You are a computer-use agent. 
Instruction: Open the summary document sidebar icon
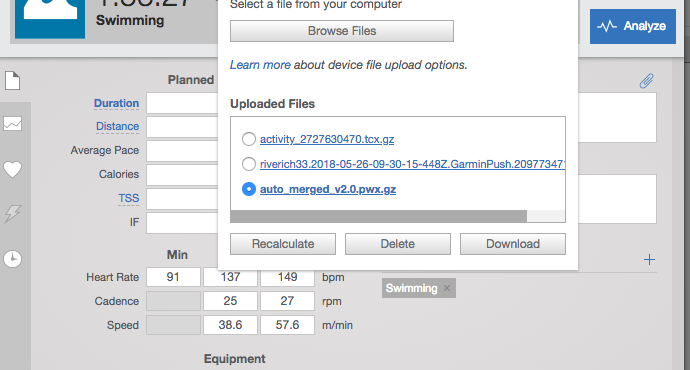tap(12, 81)
